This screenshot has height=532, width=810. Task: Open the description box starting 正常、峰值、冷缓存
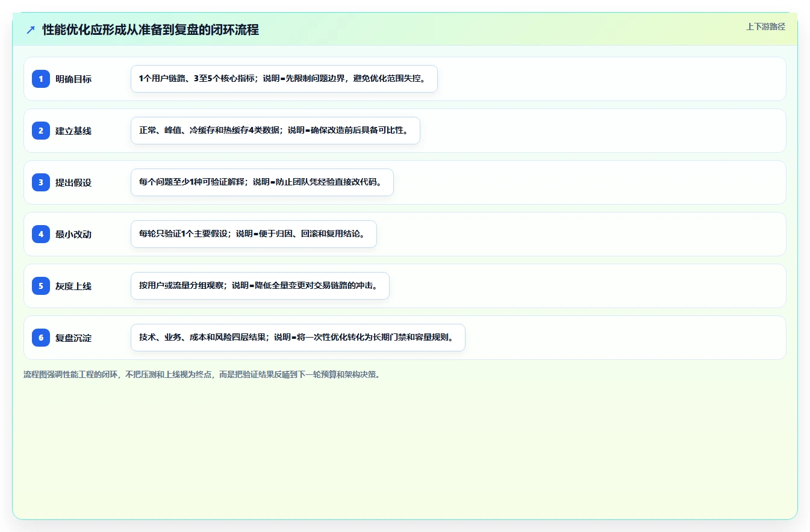pyautogui.click(x=275, y=131)
